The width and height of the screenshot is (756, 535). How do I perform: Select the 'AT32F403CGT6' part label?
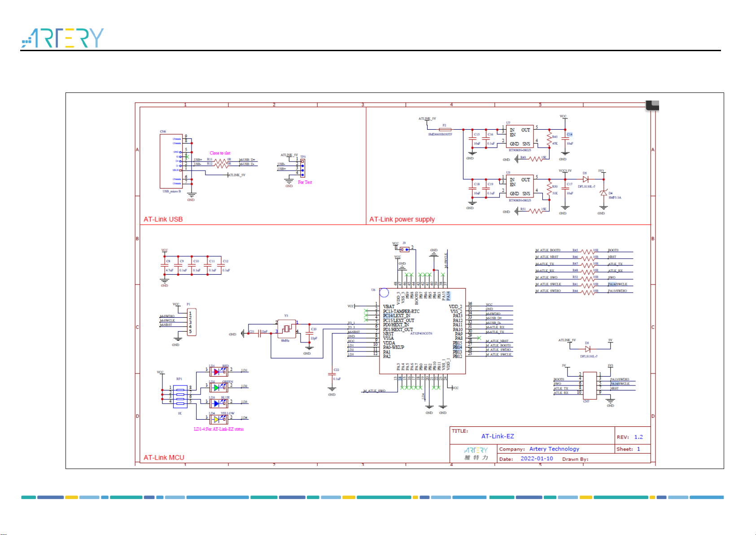pos(421,333)
